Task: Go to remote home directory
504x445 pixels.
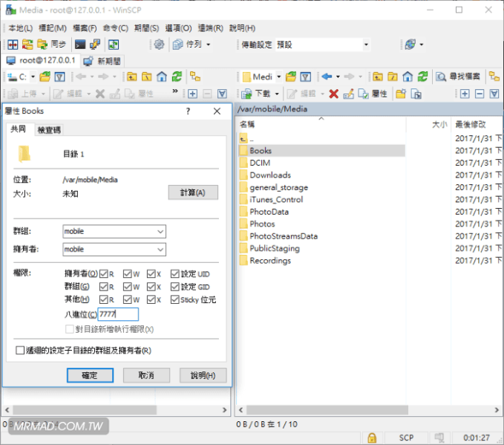Action: point(408,77)
